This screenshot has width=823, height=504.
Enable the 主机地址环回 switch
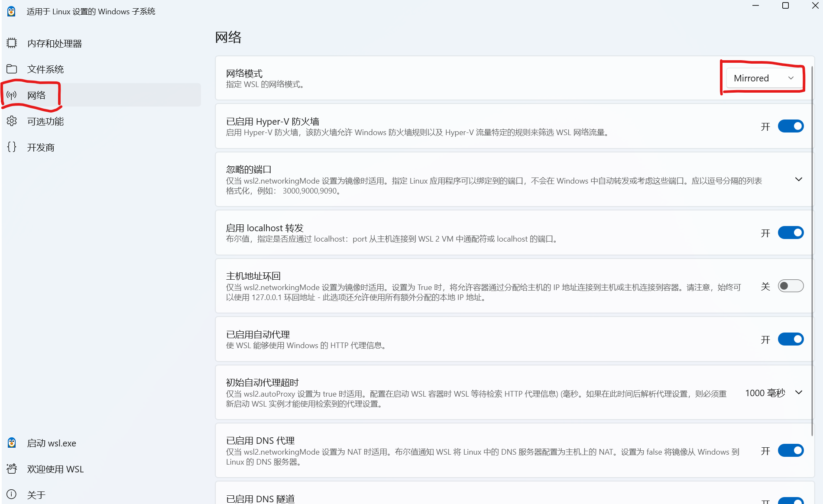tap(791, 286)
